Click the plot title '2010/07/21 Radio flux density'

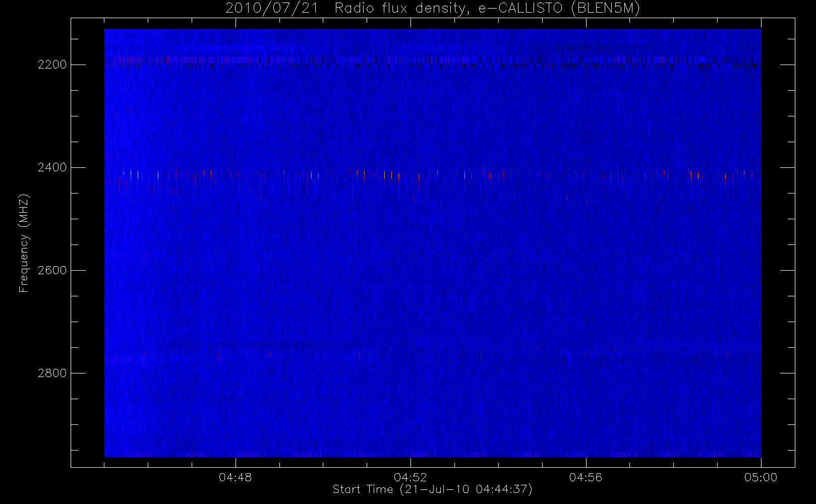point(347,9)
